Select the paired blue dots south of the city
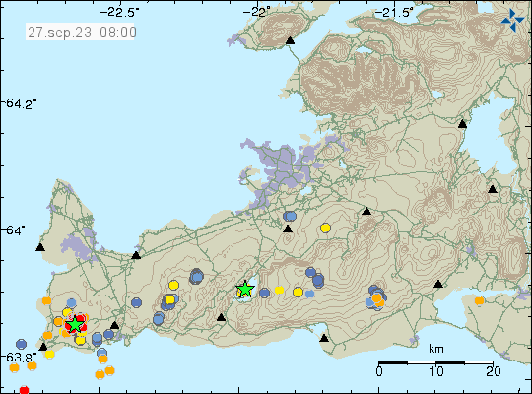Viewport: 532px width, 394px height. (290, 216)
